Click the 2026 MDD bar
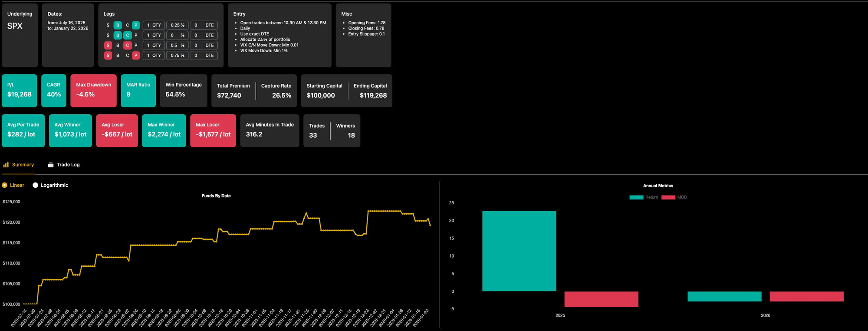This screenshot has width=868, height=331. 806,296
